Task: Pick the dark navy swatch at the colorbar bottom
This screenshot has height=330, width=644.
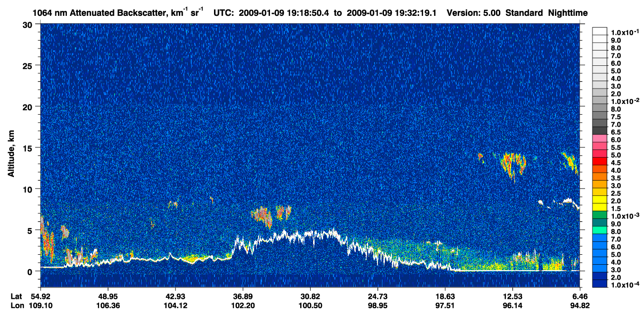Action: [600, 284]
